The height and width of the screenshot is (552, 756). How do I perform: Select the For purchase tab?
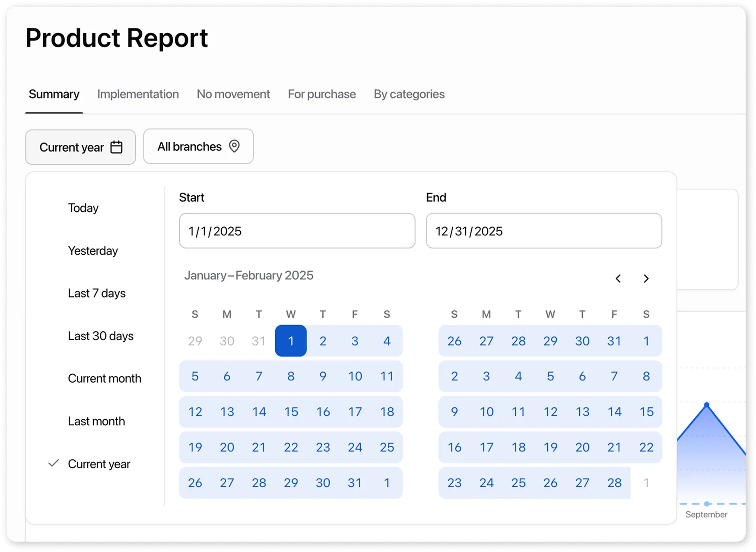click(x=321, y=94)
